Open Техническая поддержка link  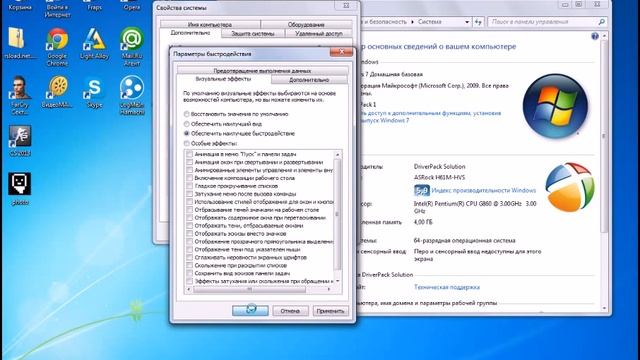tap(447, 287)
